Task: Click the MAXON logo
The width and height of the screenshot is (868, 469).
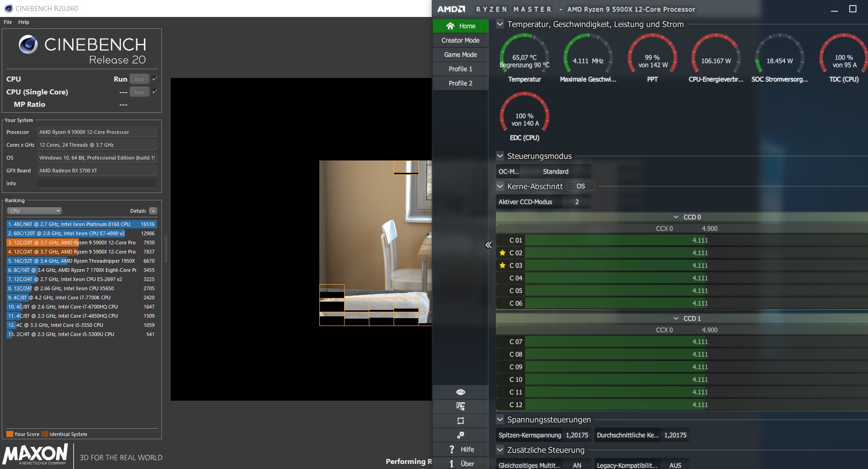Action: pyautogui.click(x=35, y=454)
